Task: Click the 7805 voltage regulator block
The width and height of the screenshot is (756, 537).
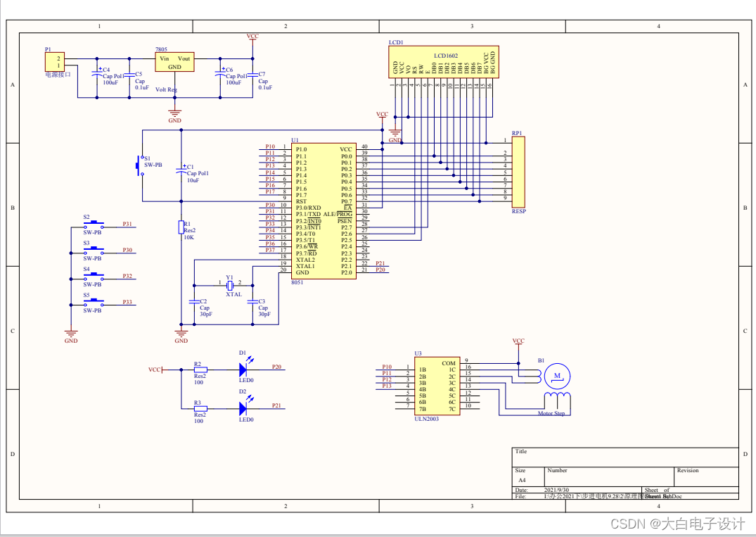Action: [174, 62]
